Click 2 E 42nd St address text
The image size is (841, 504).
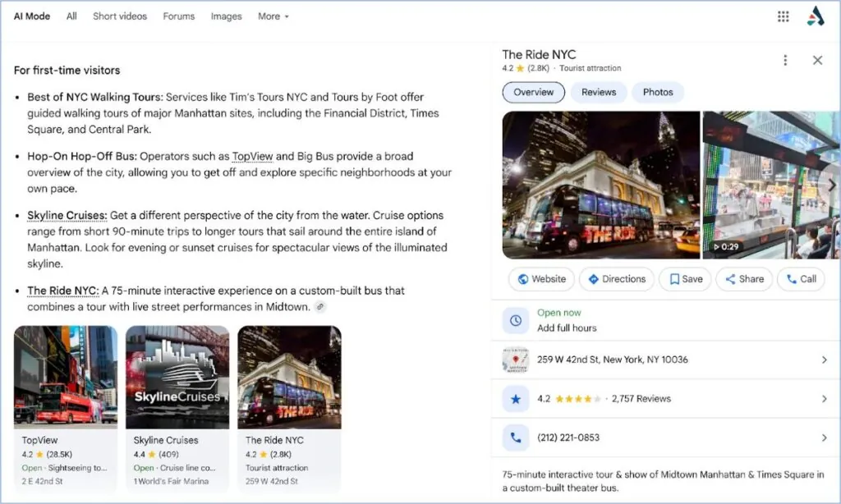(42, 482)
